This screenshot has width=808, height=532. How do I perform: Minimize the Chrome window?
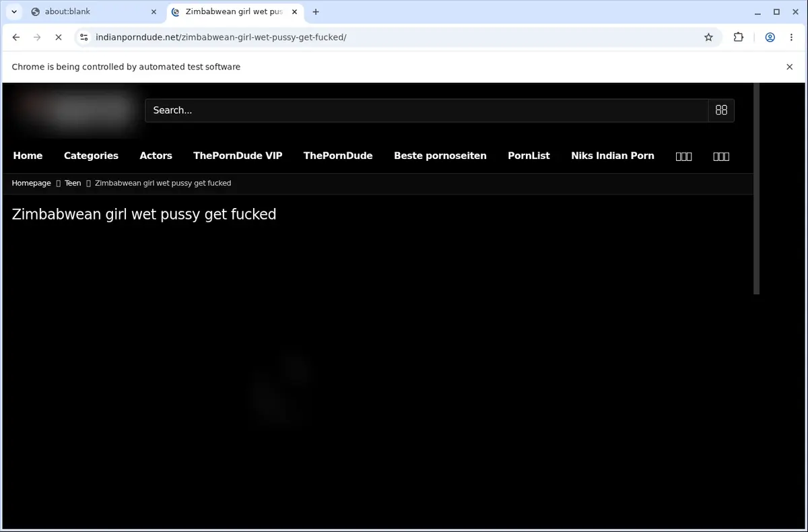click(x=757, y=11)
